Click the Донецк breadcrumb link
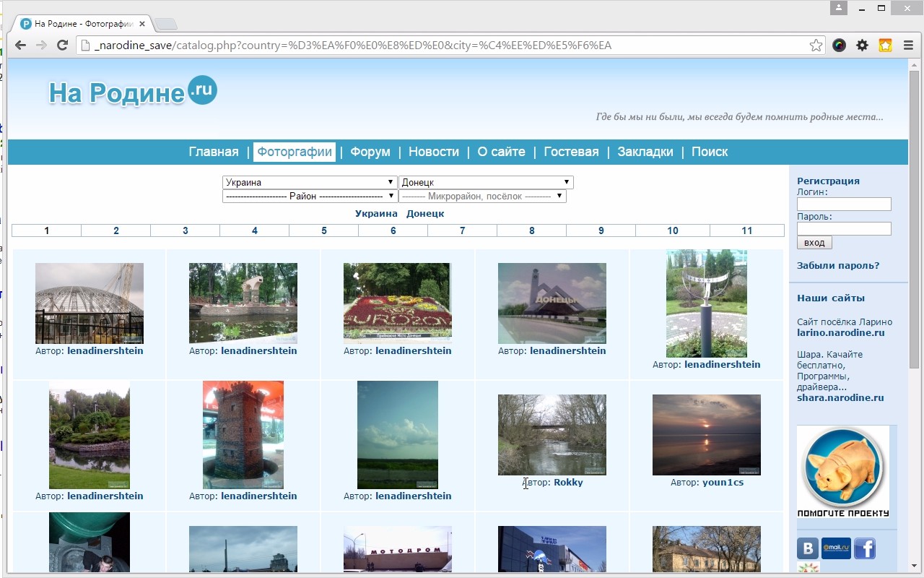The height and width of the screenshot is (578, 924). [x=425, y=214]
